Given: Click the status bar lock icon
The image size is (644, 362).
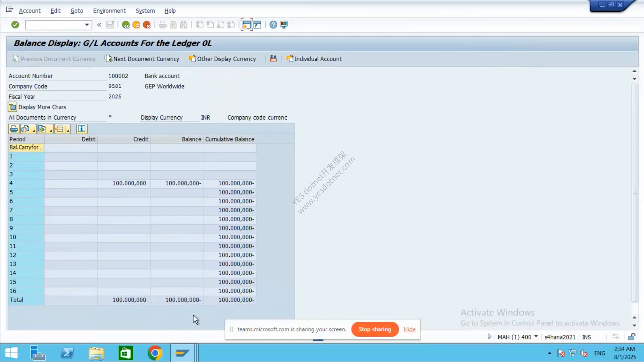Looking at the screenshot, I should tap(632, 337).
